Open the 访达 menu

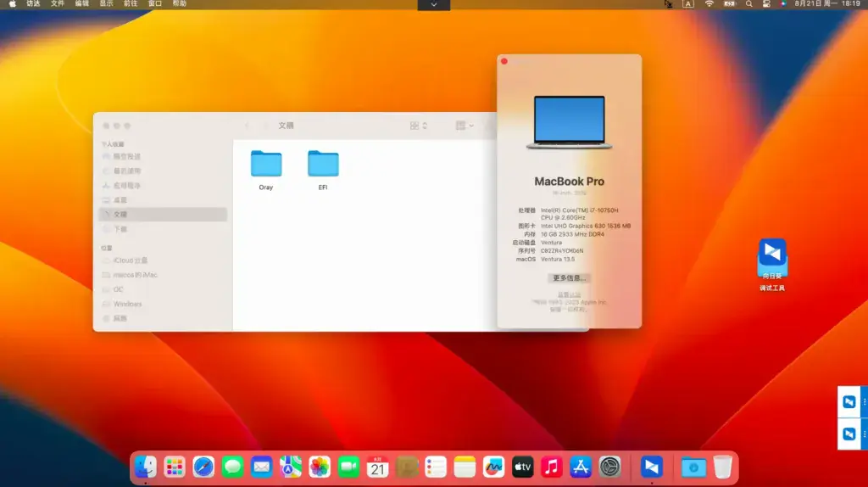point(33,4)
